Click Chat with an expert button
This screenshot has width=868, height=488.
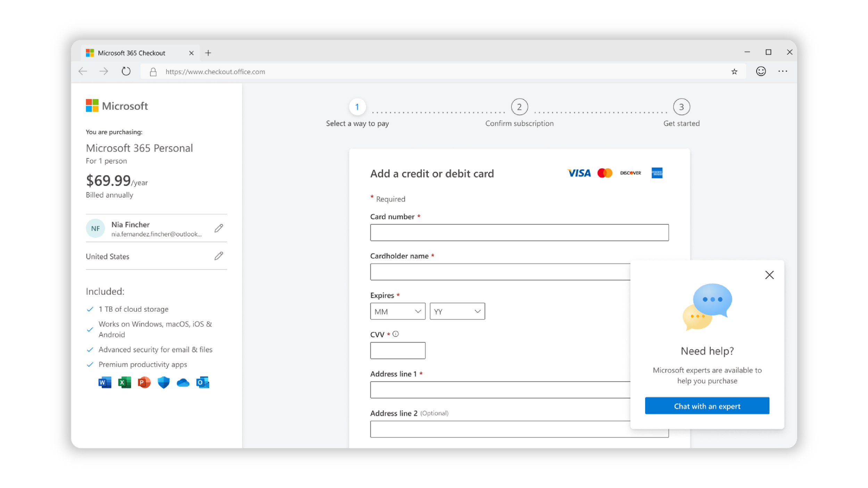(707, 406)
